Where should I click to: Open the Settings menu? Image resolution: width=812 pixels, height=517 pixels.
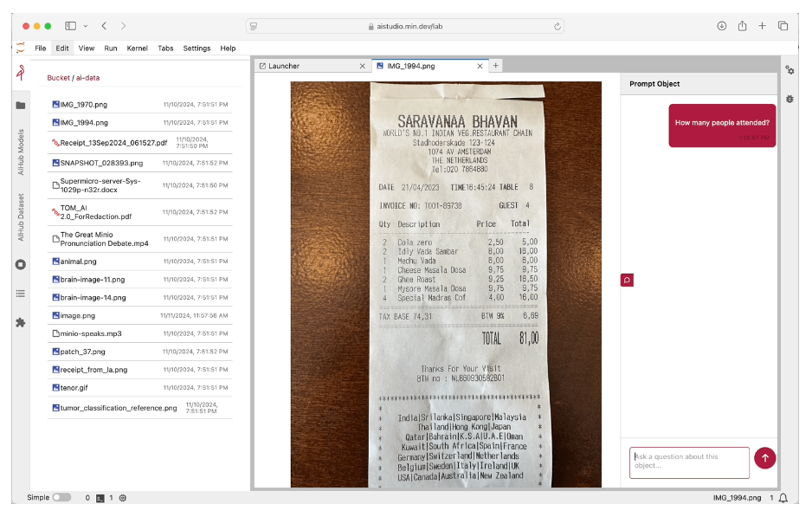tap(197, 48)
